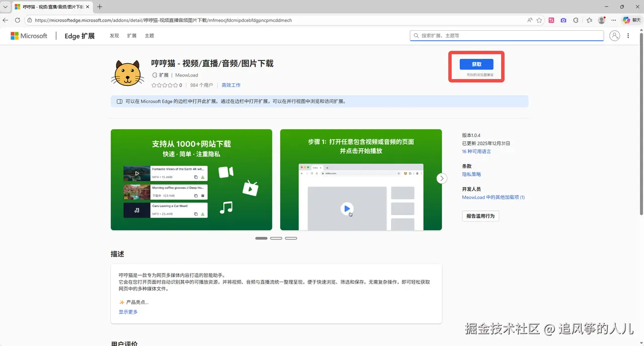Click the search magnifier icon
This screenshot has width=644, height=346.
point(416,36)
